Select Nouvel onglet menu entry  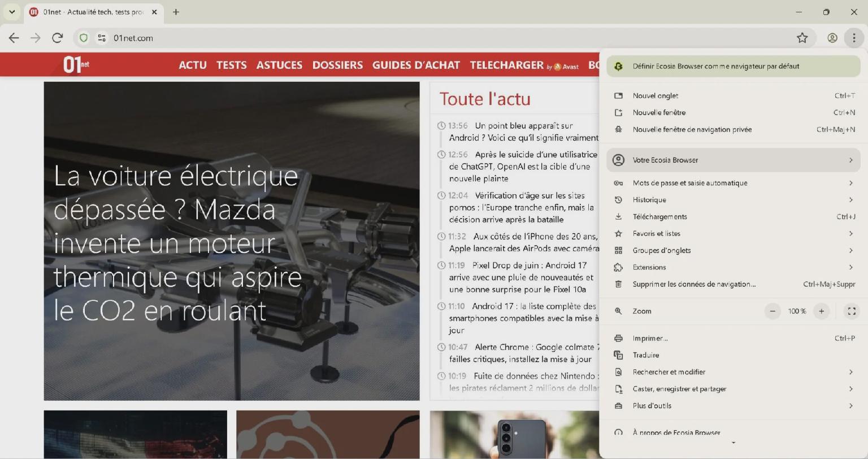coord(734,95)
